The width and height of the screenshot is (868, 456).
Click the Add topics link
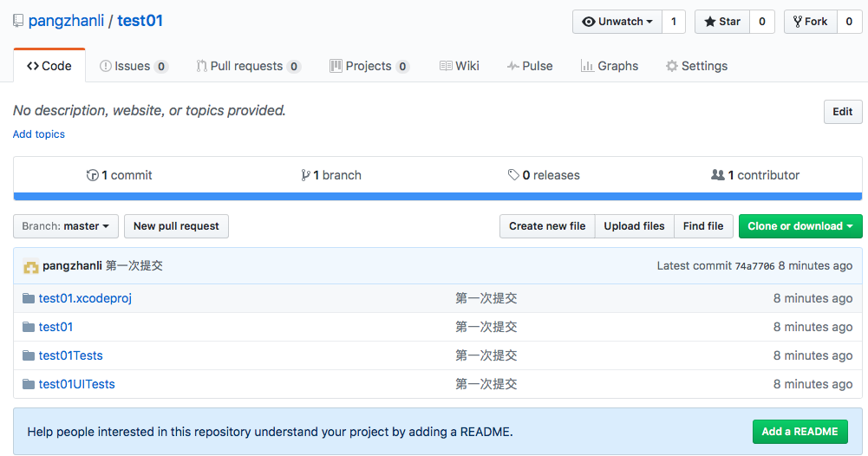coord(39,134)
